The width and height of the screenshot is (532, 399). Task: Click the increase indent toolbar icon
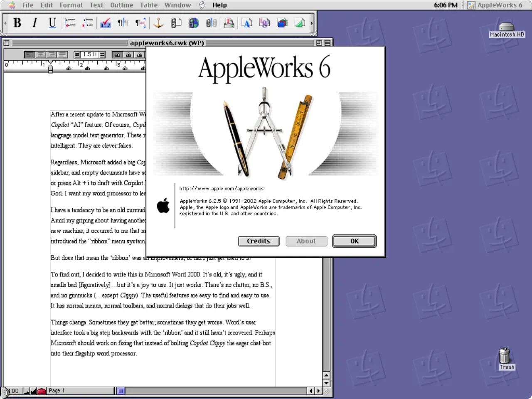tap(88, 23)
